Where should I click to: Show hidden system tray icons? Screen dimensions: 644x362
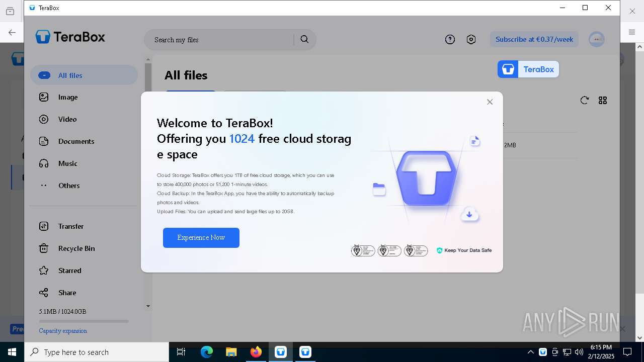pyautogui.click(x=530, y=352)
